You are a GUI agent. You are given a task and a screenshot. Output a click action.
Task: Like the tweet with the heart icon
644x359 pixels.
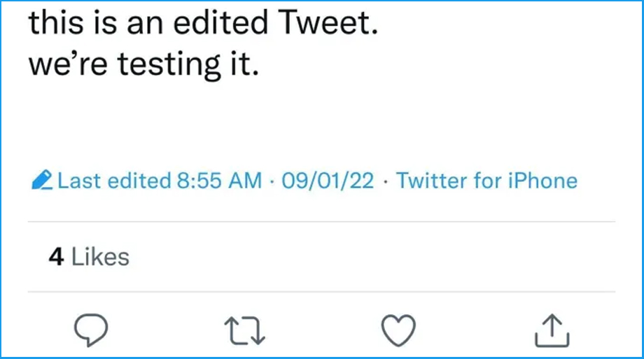[x=398, y=329]
